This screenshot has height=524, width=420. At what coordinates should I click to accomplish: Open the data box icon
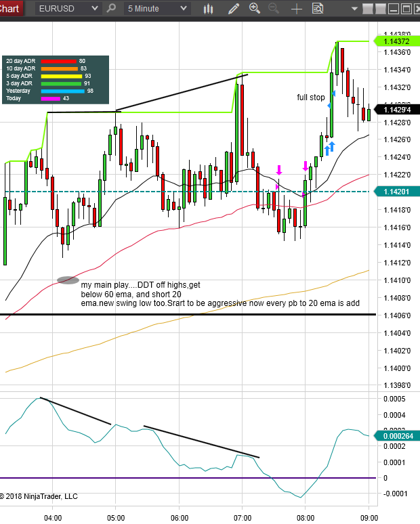click(x=317, y=8)
